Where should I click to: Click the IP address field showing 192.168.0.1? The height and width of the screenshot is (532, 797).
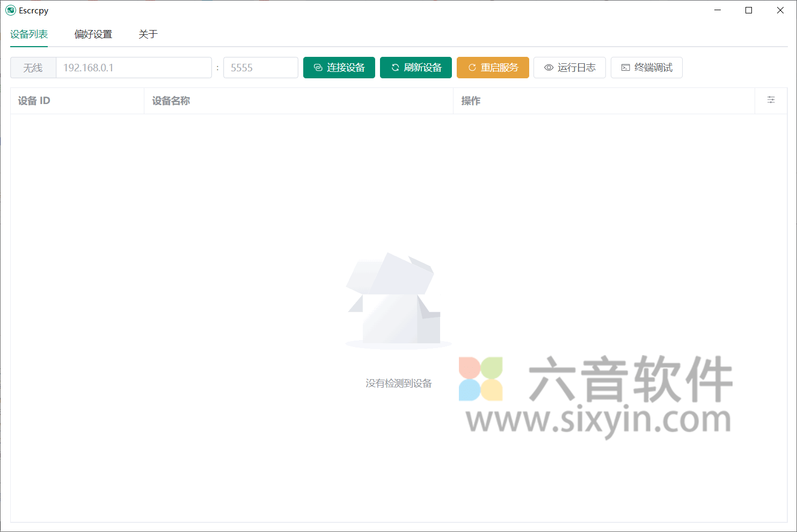coord(134,68)
